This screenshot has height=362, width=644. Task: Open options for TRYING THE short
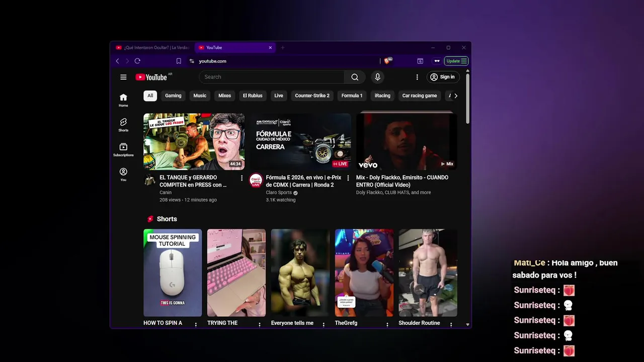[x=260, y=325]
